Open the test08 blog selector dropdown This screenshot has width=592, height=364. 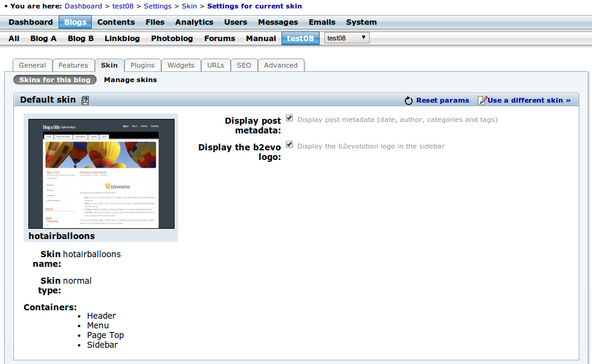347,38
